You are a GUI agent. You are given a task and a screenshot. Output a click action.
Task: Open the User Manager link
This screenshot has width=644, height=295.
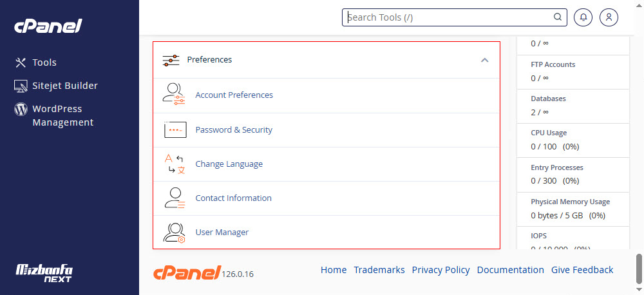point(222,232)
